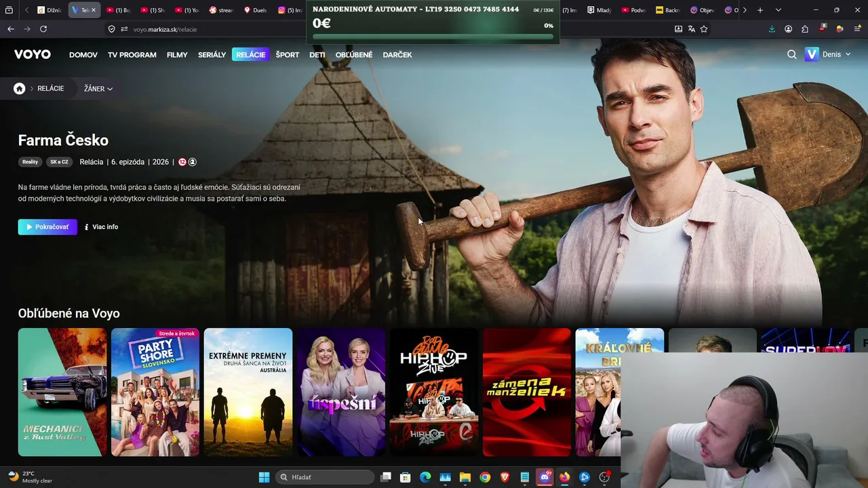
Task: Go to the FILMY section
Action: pos(177,55)
